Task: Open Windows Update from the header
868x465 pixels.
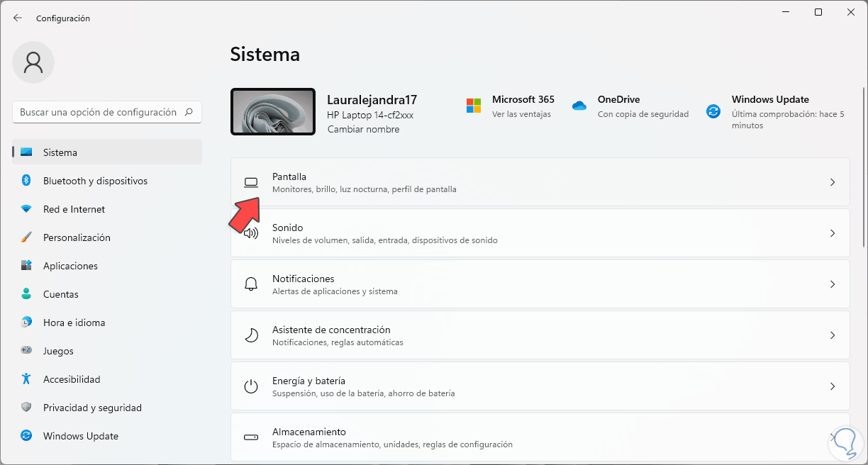Action: click(x=769, y=100)
